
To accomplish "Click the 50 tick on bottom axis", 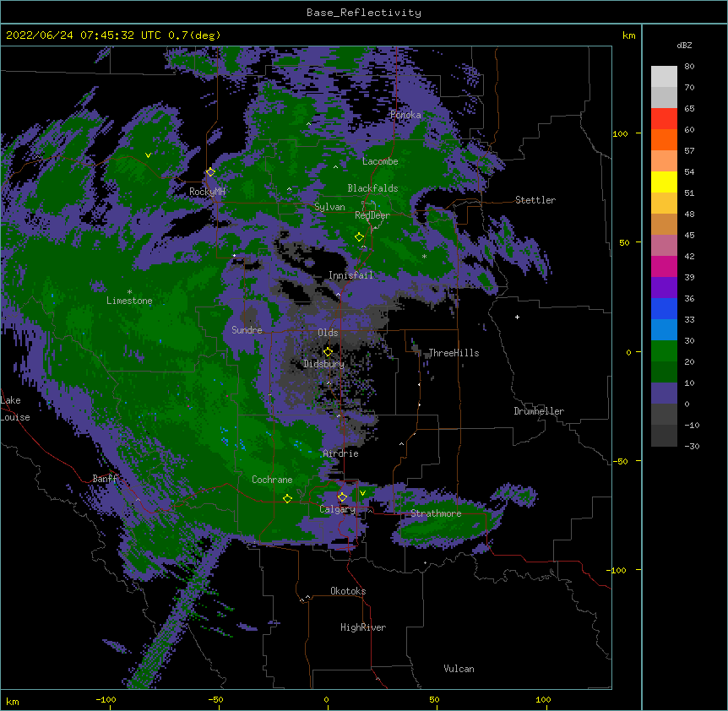I will [434, 700].
